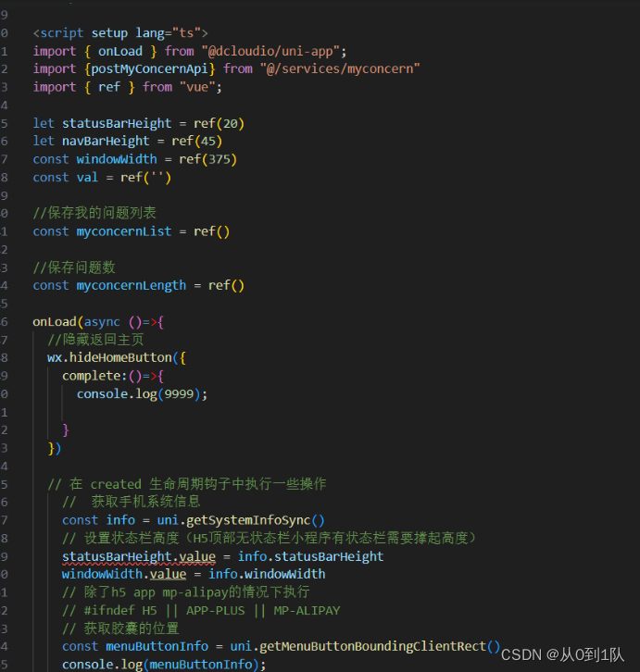This screenshot has height=672, width=640.
Task: Click uni.getMenuButtonBoundingClientRect() call
Action: pyautogui.click(x=365, y=646)
